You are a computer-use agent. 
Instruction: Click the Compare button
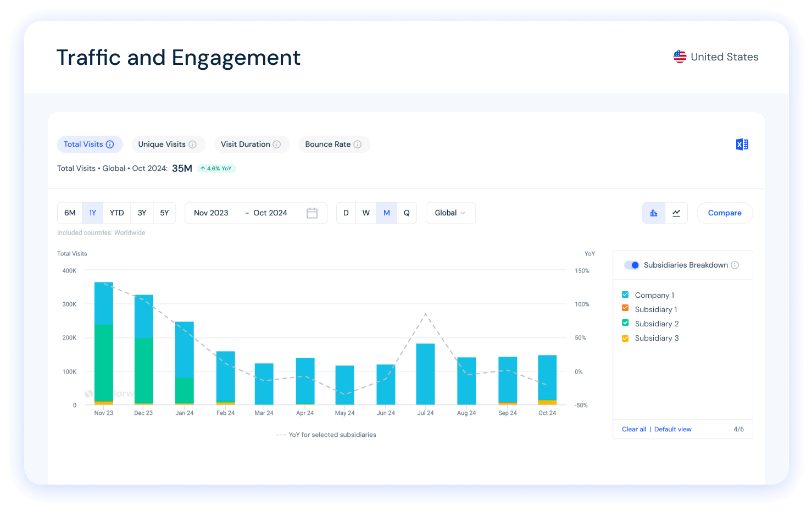point(724,213)
